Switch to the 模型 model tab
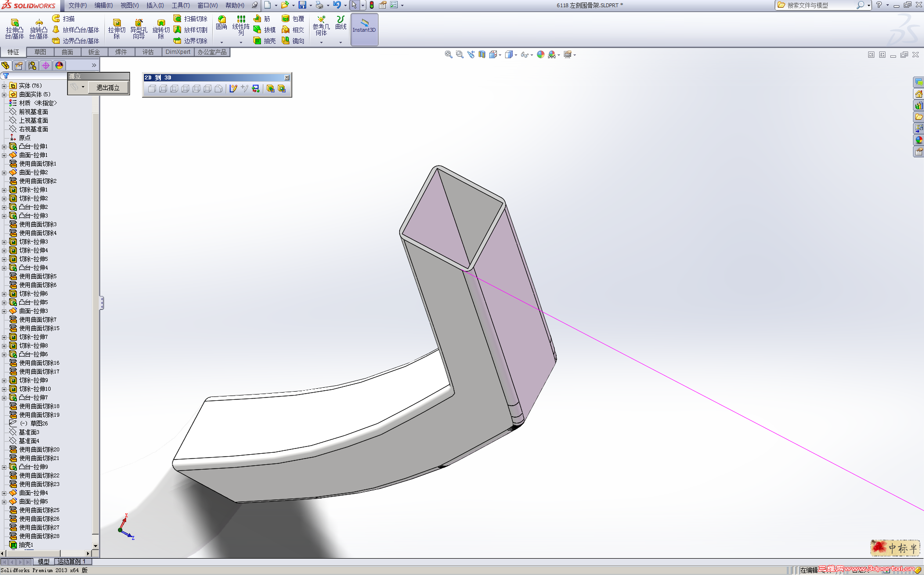 pos(43,562)
